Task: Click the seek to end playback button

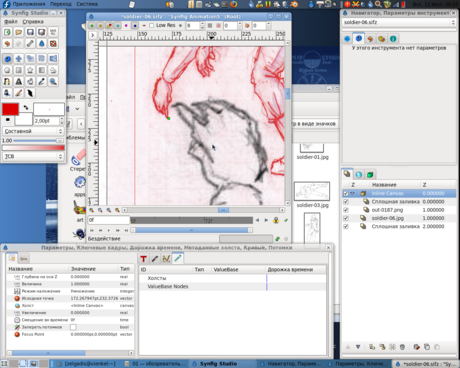Action: (126, 230)
